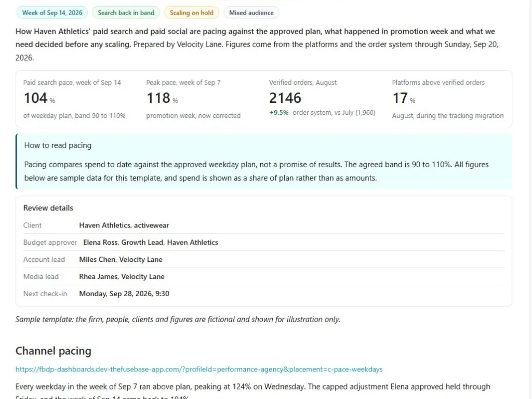Viewport: 532px width, 399px height.
Task: Click 'Miles Chen, Velocity Lane' value
Action: pyautogui.click(x=121, y=260)
